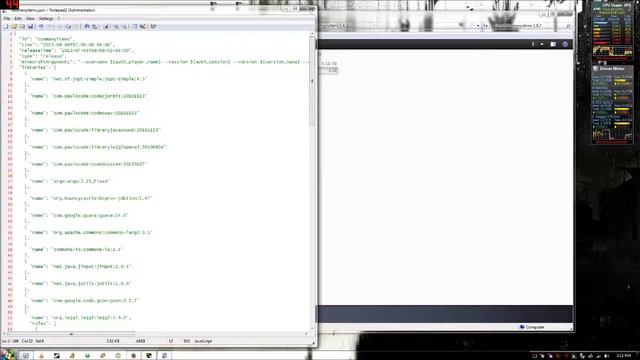Click the Zoom Out icon in Notepad2

click(x=124, y=27)
